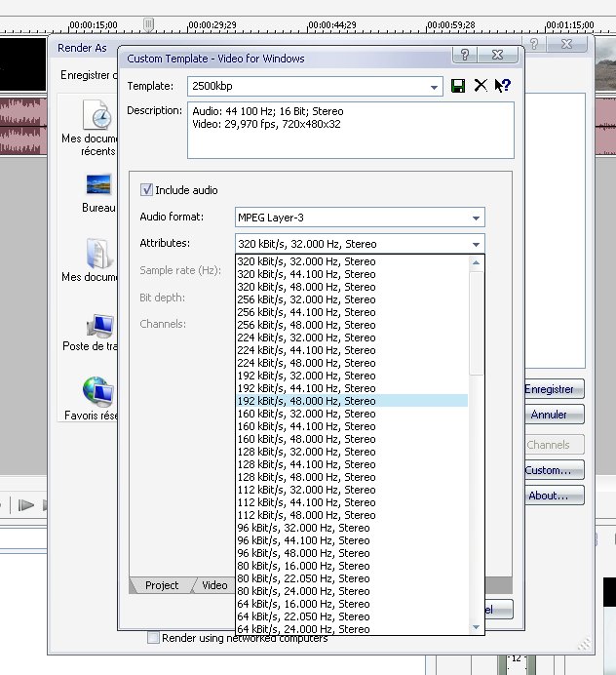Viewport: 616px width, 675px height.
Task: Collapse the Attributes dropdown arrow
Action: point(476,244)
